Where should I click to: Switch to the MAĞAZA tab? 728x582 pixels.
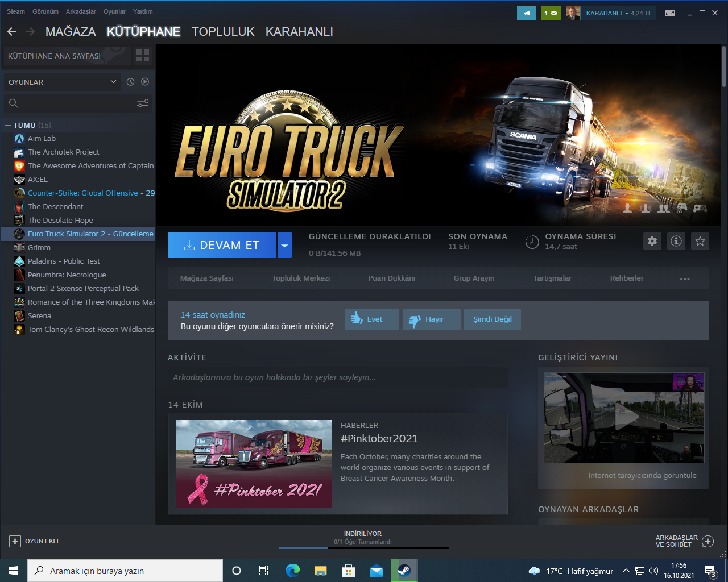click(71, 32)
